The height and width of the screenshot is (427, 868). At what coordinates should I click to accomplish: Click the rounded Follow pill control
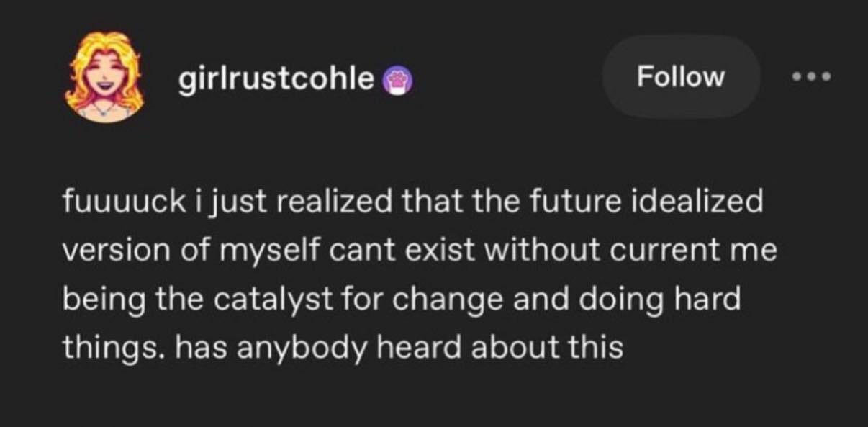(x=680, y=77)
